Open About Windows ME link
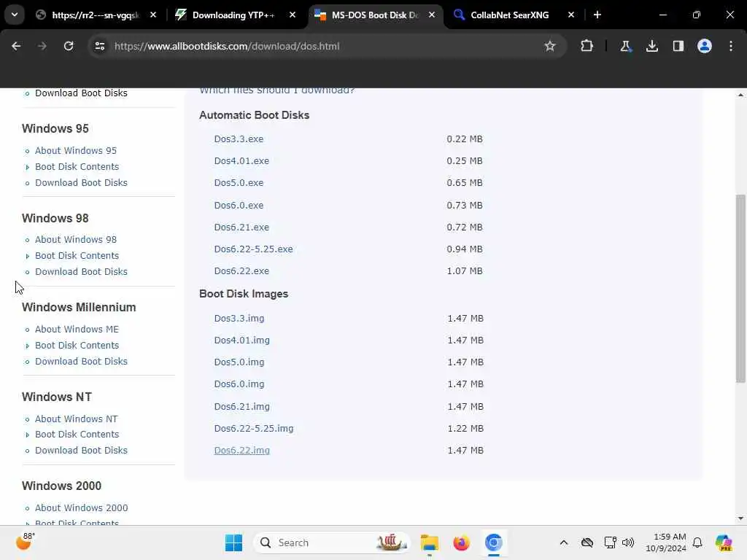This screenshot has height=560, width=747. [77, 329]
